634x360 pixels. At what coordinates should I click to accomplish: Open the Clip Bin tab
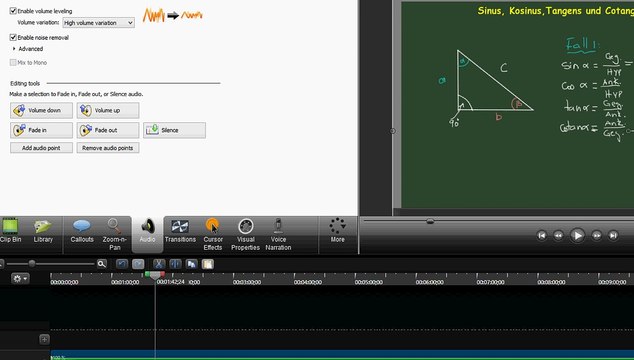click(11, 231)
